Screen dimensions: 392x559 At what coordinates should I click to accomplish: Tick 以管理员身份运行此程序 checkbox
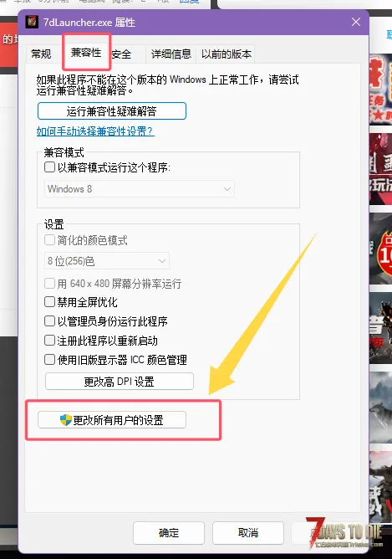[49, 321]
